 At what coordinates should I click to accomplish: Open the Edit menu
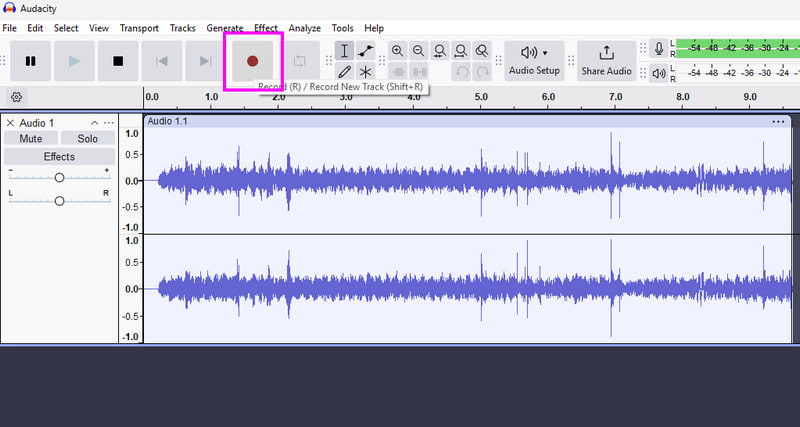point(35,28)
